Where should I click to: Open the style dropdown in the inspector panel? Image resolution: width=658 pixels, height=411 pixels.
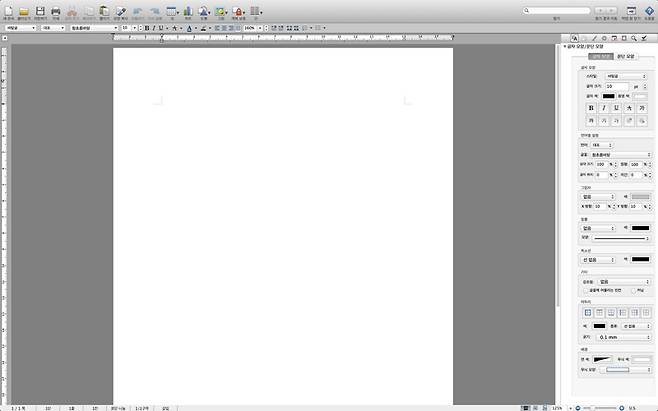point(626,76)
